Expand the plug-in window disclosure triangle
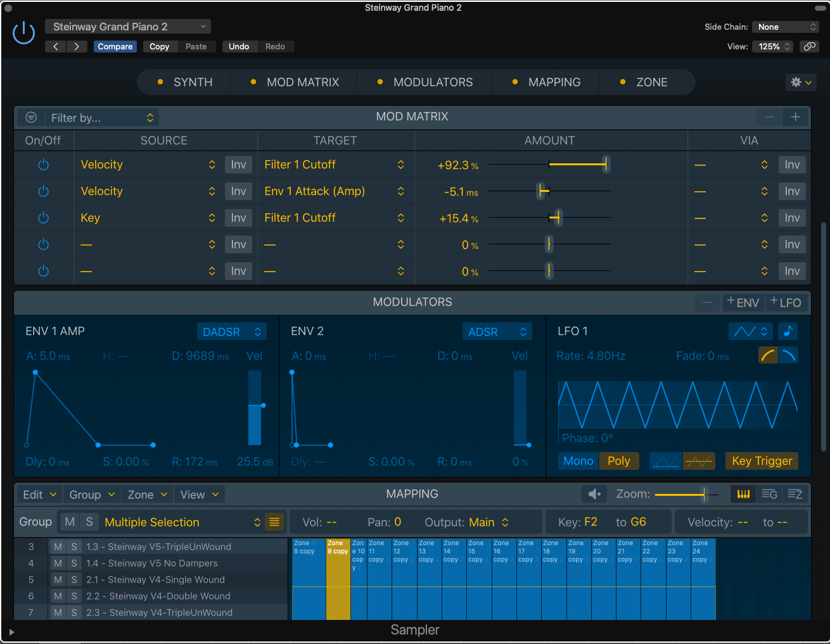 tap(11, 631)
